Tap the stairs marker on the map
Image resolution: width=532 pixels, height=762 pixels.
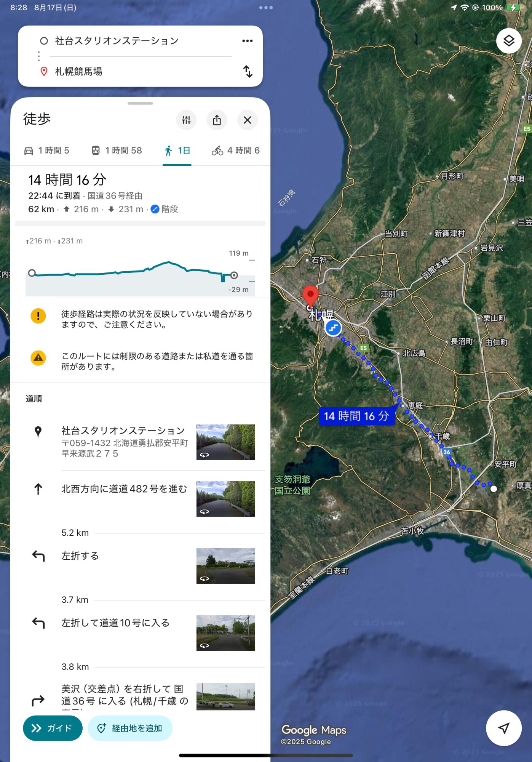(333, 328)
